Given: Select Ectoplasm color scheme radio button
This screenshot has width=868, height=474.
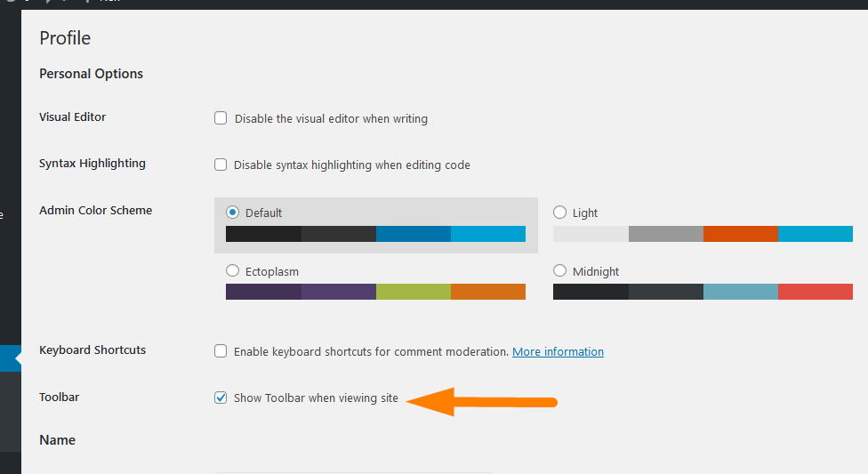Looking at the screenshot, I should 232,270.
